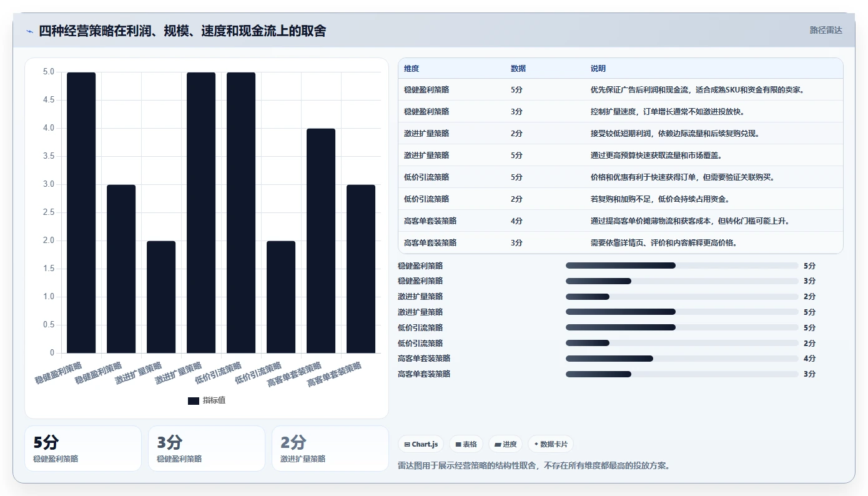Select the Chart.js tag
Image resolution: width=868 pixels, height=496 pixels.
[x=422, y=444]
